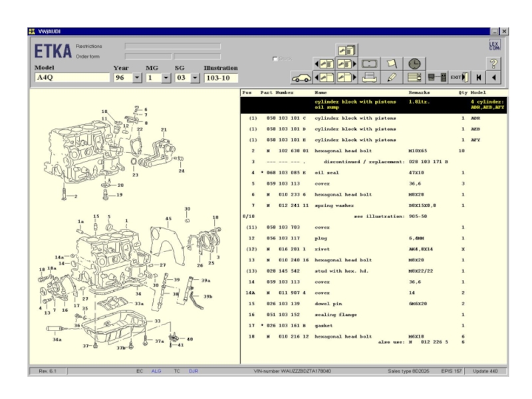Go back with the left triangle button

[493, 78]
